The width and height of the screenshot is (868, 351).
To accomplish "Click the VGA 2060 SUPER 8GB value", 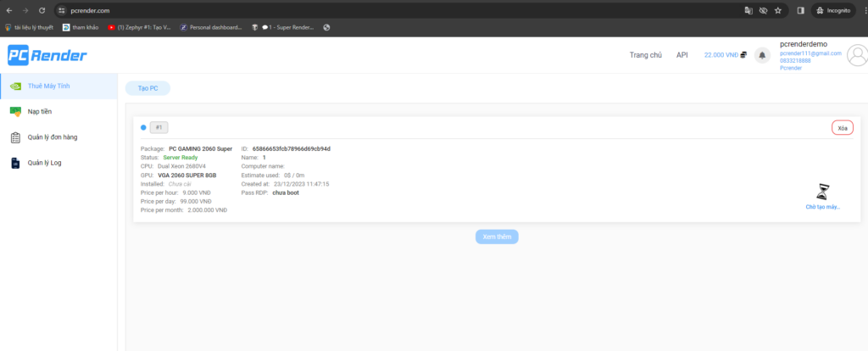I will 187,175.
